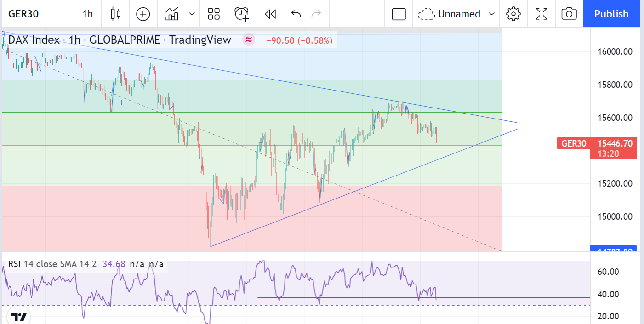Toggle fullscreen mode for the chart
Viewport: 644px width, 324px height.
click(541, 14)
